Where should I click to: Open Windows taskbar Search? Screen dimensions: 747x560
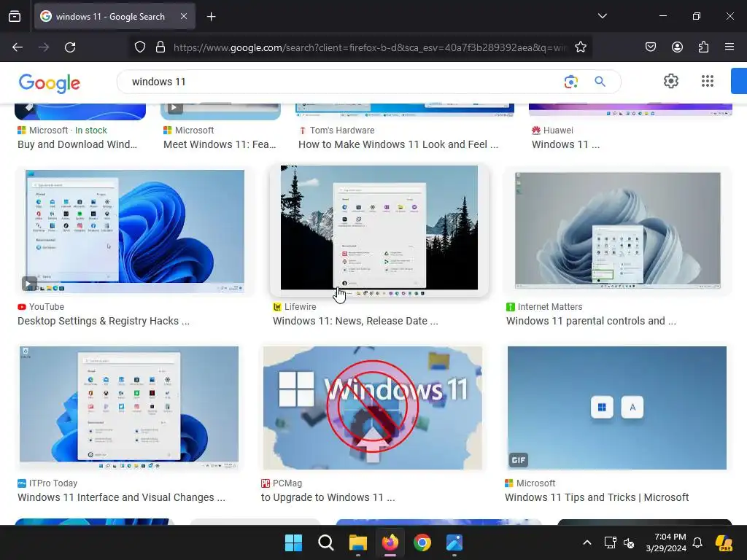(326, 542)
